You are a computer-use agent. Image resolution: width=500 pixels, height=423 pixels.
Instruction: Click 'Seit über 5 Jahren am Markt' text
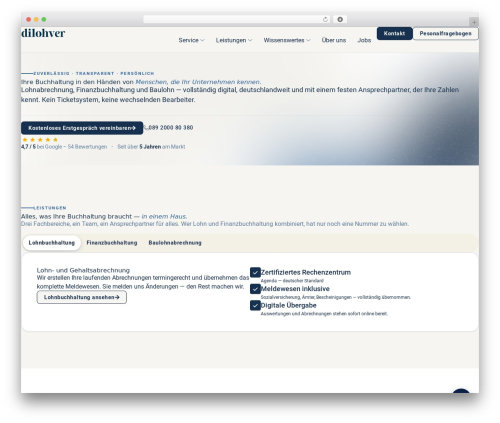[x=151, y=147]
